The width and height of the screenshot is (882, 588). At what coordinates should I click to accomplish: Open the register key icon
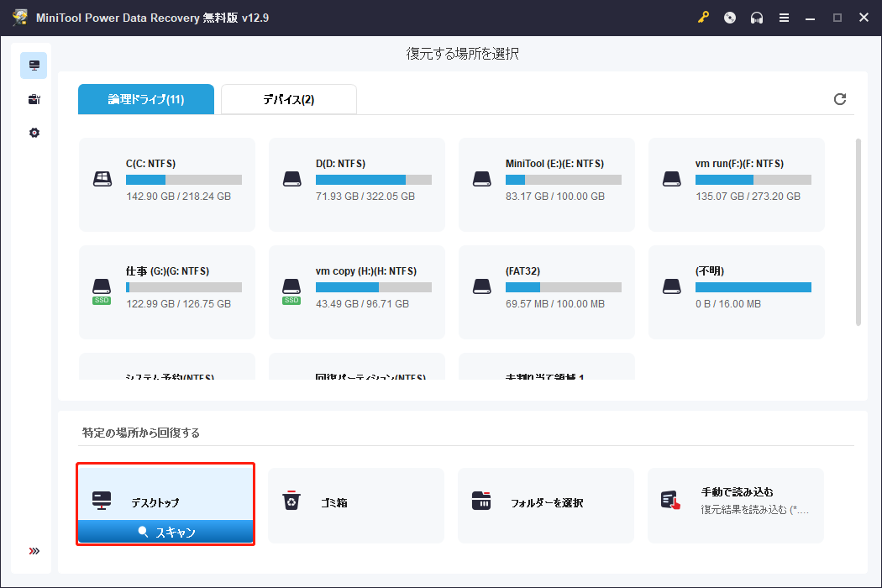703,18
